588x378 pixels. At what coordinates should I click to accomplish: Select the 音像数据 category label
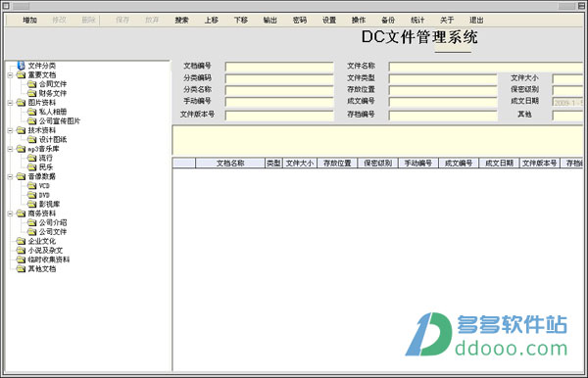pyautogui.click(x=41, y=176)
